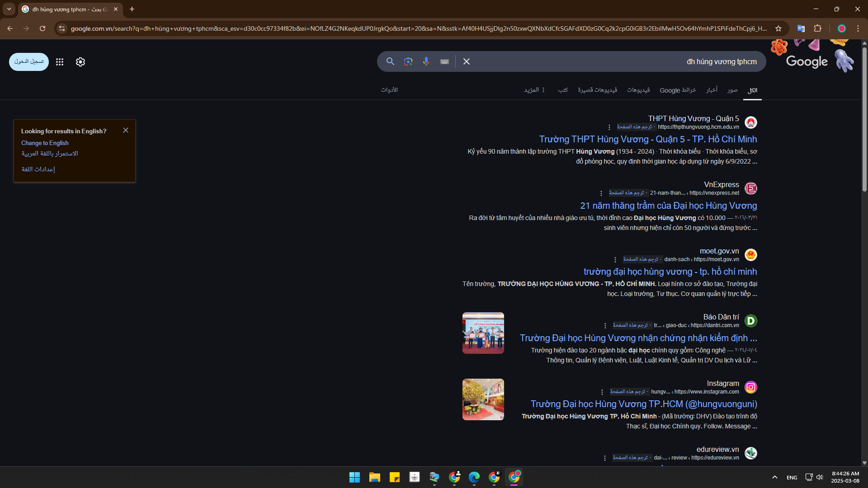View site information icon in address bar
The height and width of the screenshot is (488, 868).
tap(62, 28)
